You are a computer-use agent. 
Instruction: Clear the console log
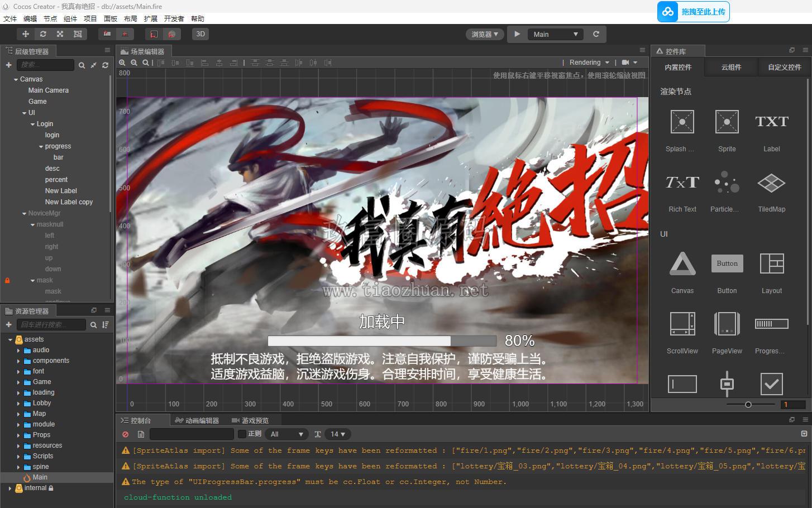125,434
